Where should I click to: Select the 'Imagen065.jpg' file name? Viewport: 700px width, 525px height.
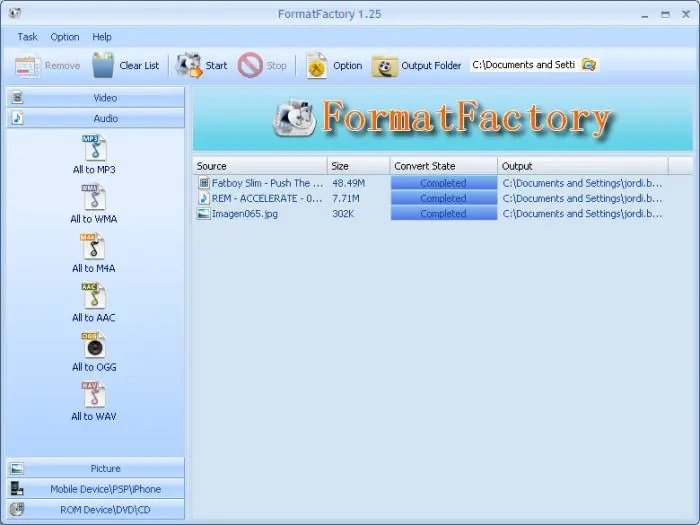click(x=245, y=214)
